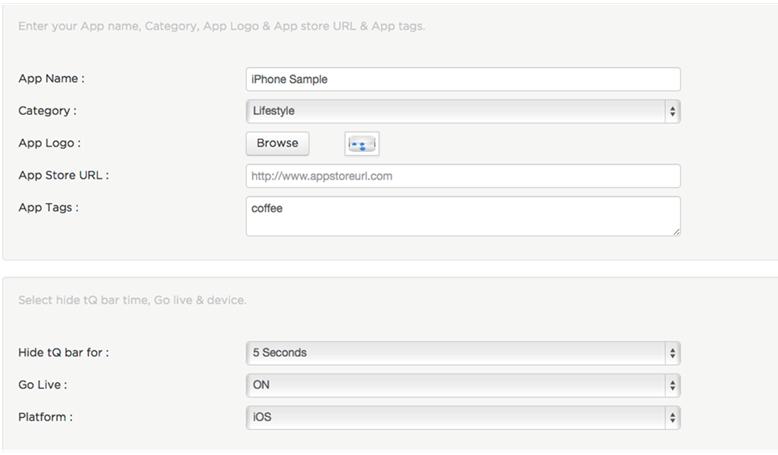
Task: Click the stepper arrows on 5 Seconds select
Action: 672,353
